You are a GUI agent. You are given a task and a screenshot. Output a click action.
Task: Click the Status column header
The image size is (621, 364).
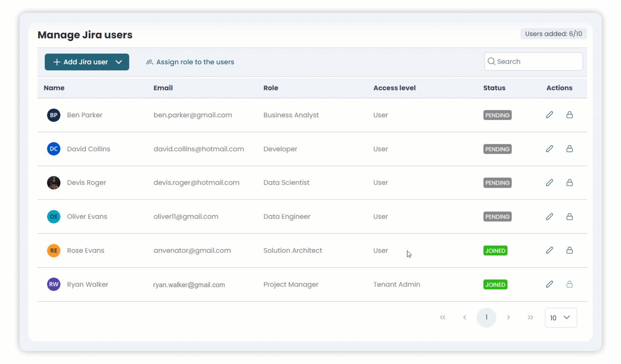[x=494, y=88]
